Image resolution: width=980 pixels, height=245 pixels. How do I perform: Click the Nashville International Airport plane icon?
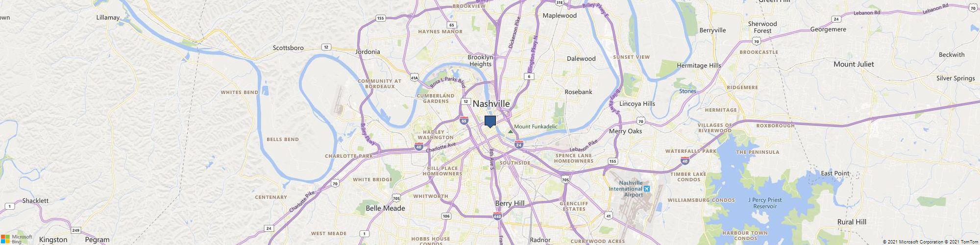click(x=647, y=189)
